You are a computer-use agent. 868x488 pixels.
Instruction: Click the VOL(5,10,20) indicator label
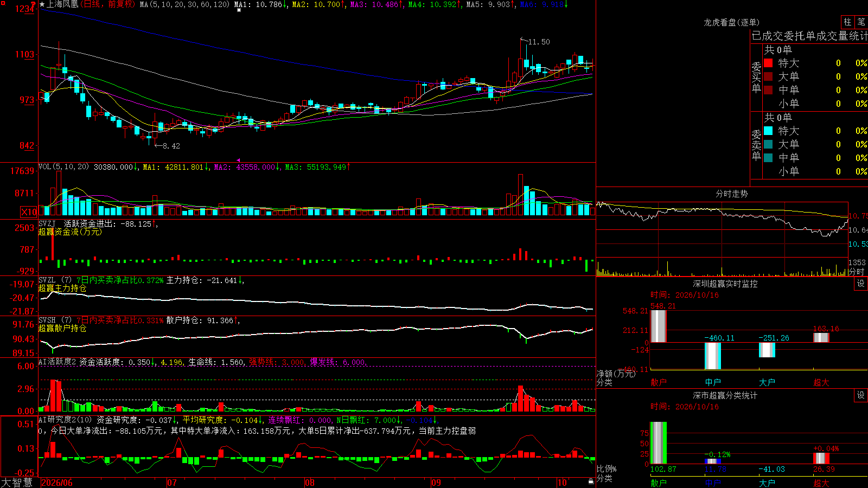pos(63,167)
